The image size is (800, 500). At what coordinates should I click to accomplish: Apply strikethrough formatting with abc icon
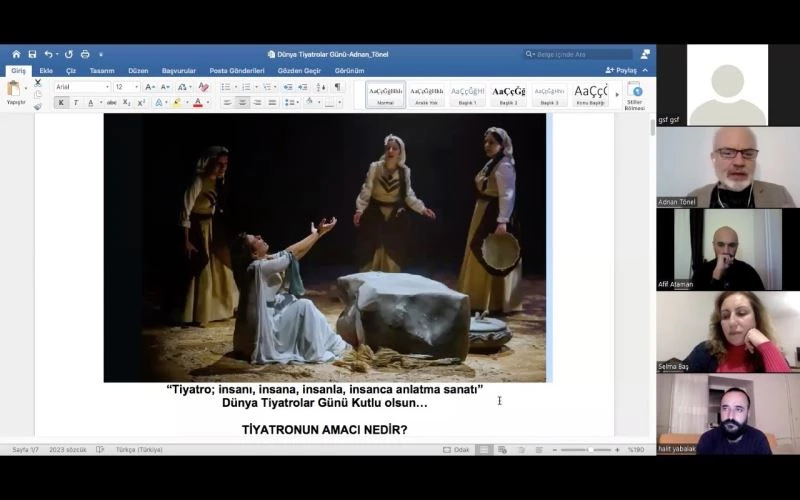coord(111,102)
